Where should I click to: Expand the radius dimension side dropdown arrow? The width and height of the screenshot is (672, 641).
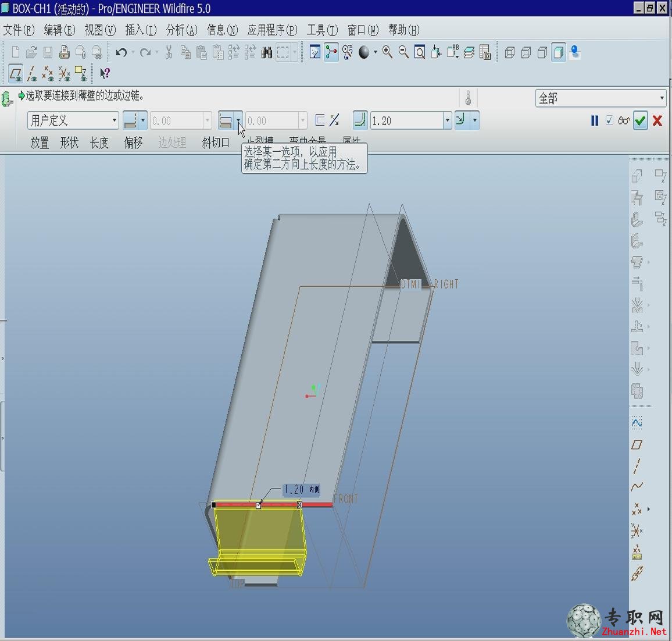pyautogui.click(x=474, y=120)
